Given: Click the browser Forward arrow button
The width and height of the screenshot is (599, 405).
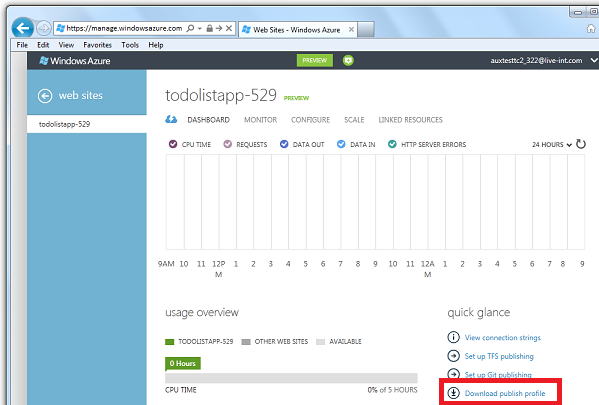Looking at the screenshot, I should pyautogui.click(x=44, y=28).
